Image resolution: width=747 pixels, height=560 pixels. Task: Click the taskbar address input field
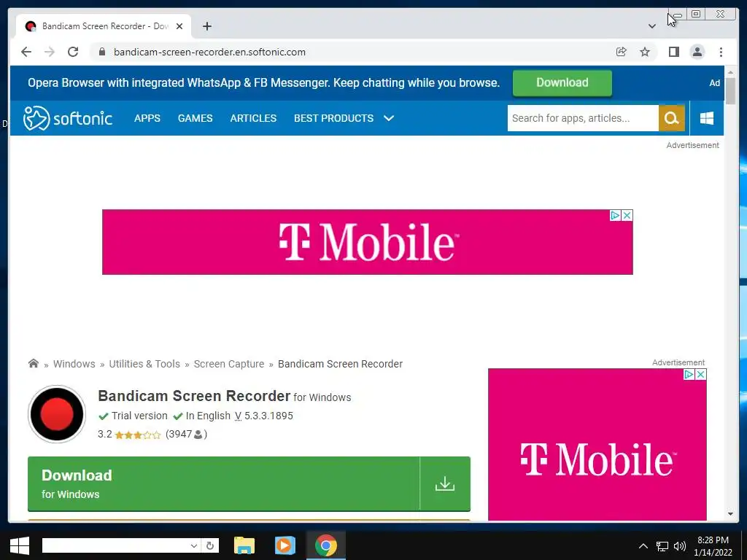(115, 545)
